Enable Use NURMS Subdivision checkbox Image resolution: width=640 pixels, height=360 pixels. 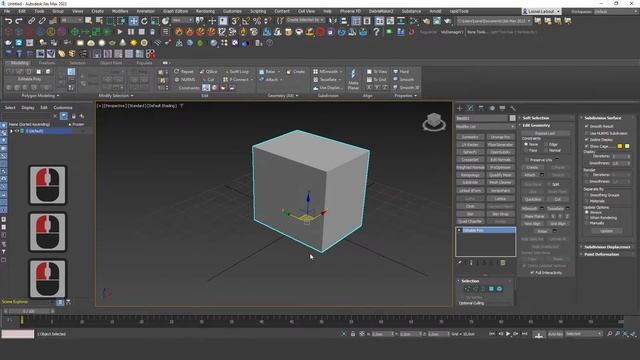pos(587,133)
